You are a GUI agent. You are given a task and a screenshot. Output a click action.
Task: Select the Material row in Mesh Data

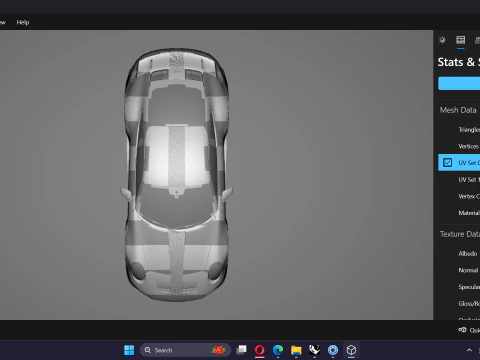(459, 213)
